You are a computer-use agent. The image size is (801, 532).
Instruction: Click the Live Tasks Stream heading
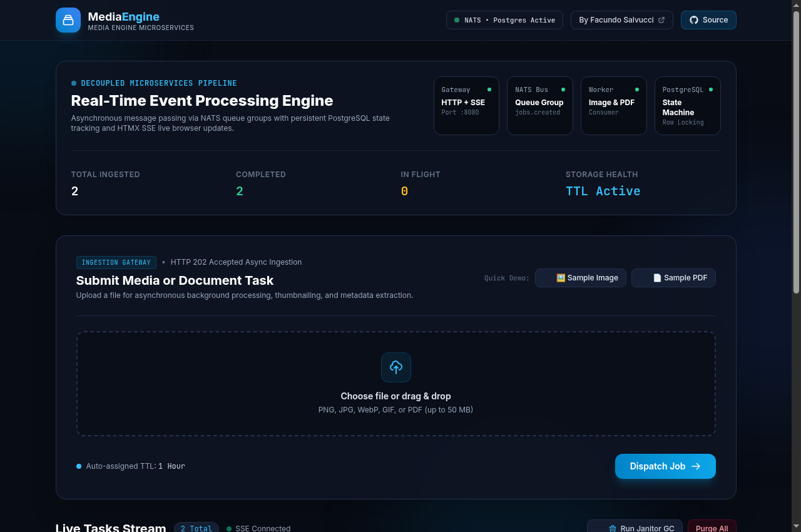tap(111, 528)
